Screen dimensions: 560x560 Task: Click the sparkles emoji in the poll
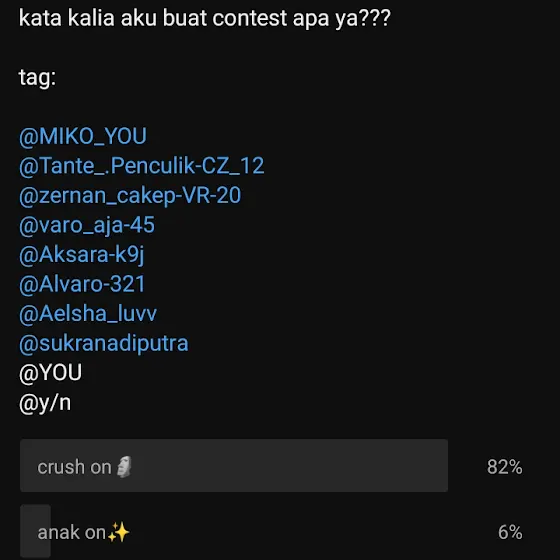pos(119,532)
